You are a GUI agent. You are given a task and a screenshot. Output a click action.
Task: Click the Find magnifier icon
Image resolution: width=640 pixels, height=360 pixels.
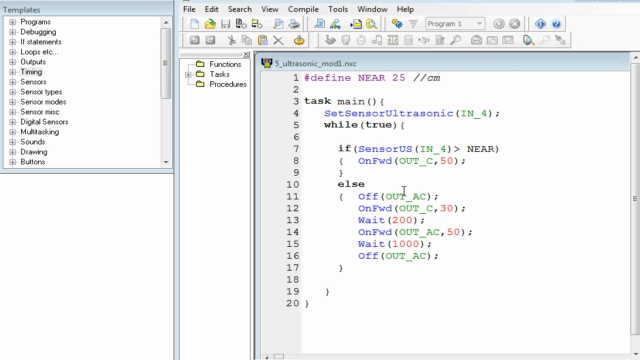click(319, 24)
